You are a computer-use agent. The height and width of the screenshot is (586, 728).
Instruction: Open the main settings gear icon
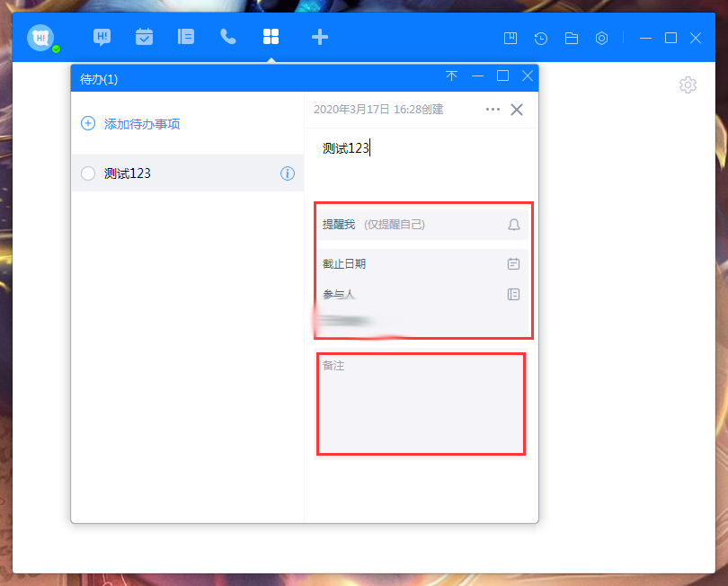(x=601, y=38)
